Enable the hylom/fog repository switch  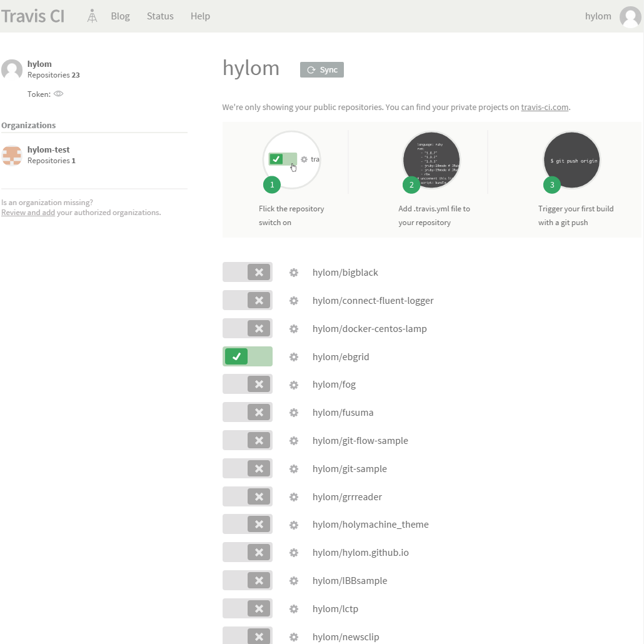point(247,384)
